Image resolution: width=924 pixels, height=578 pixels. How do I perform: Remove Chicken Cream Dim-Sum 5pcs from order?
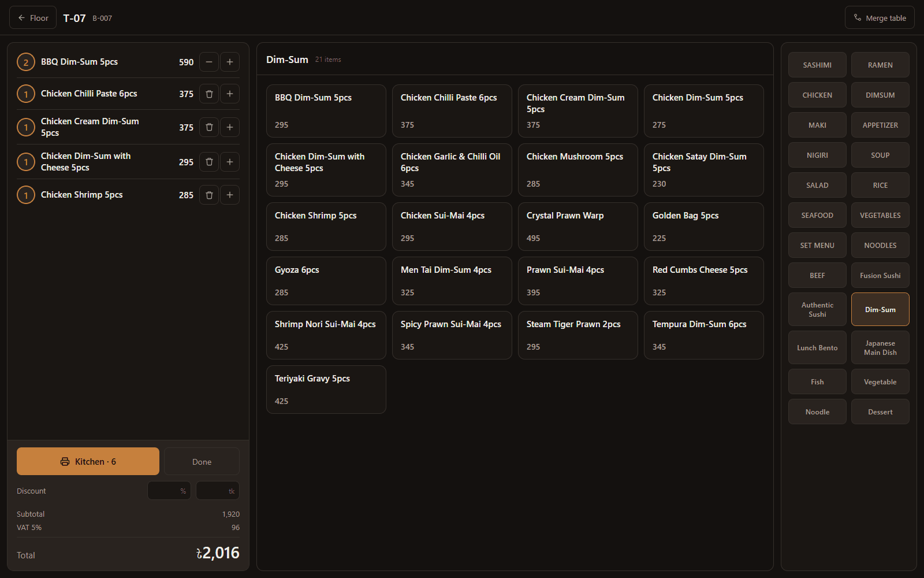209,127
